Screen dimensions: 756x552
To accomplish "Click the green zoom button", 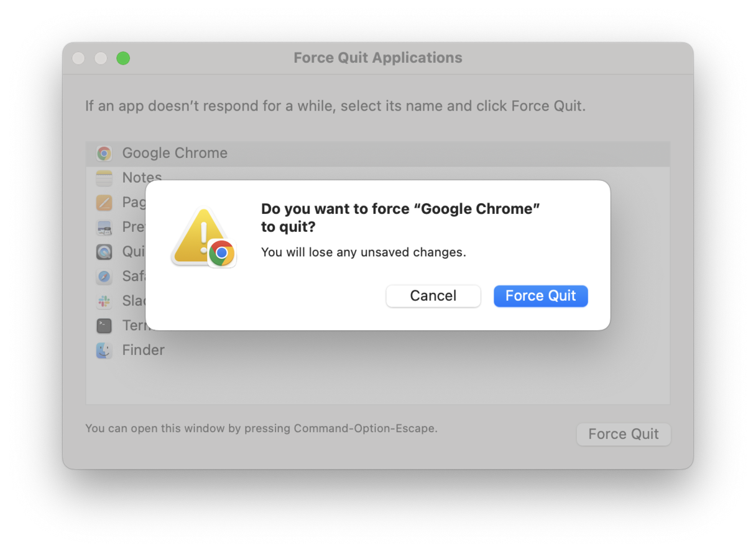I will (123, 58).
